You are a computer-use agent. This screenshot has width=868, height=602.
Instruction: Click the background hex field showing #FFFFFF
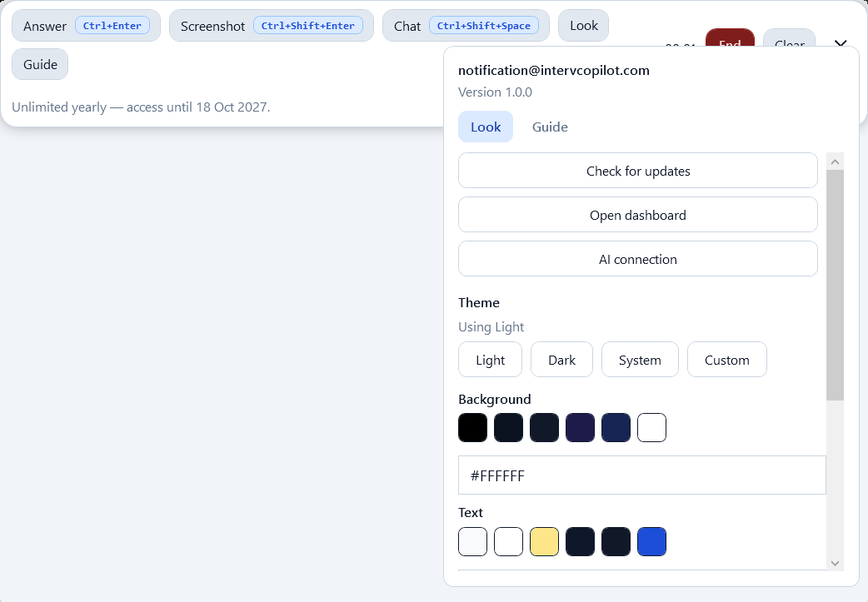pyautogui.click(x=642, y=475)
